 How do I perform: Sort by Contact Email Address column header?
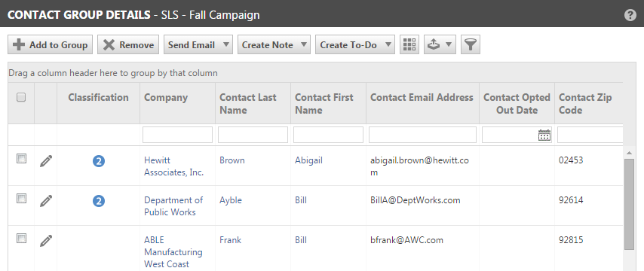(x=422, y=98)
